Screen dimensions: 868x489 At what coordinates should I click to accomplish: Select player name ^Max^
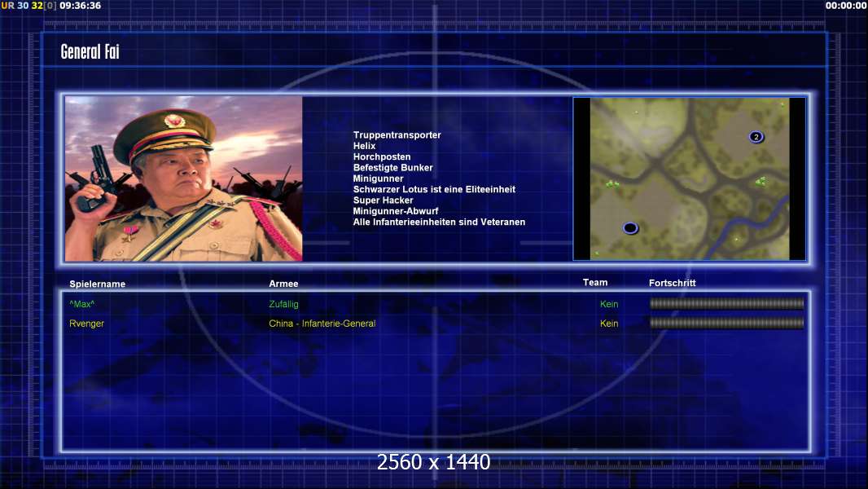82,304
